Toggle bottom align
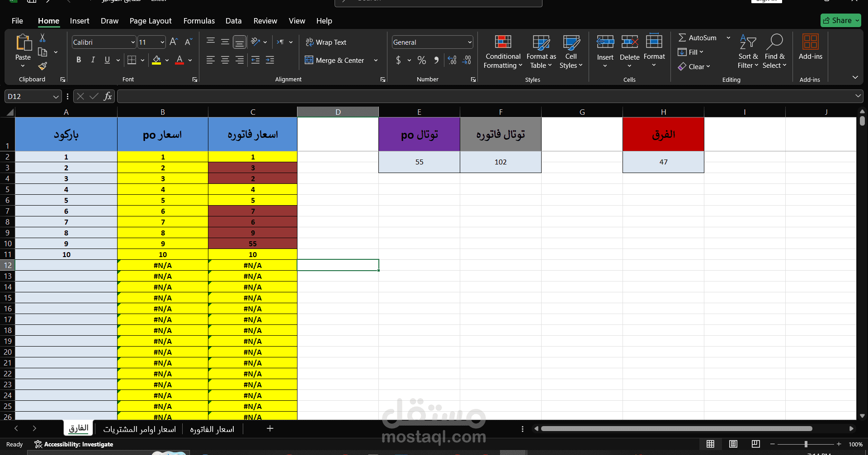 pyautogui.click(x=240, y=42)
